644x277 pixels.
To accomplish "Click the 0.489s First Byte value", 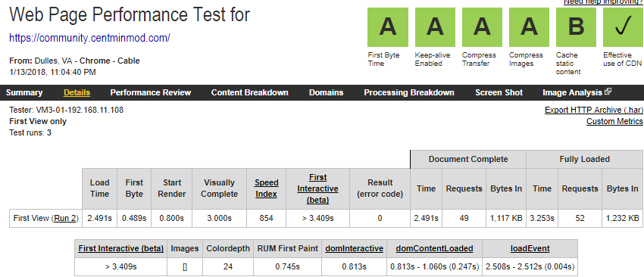I will [134, 218].
